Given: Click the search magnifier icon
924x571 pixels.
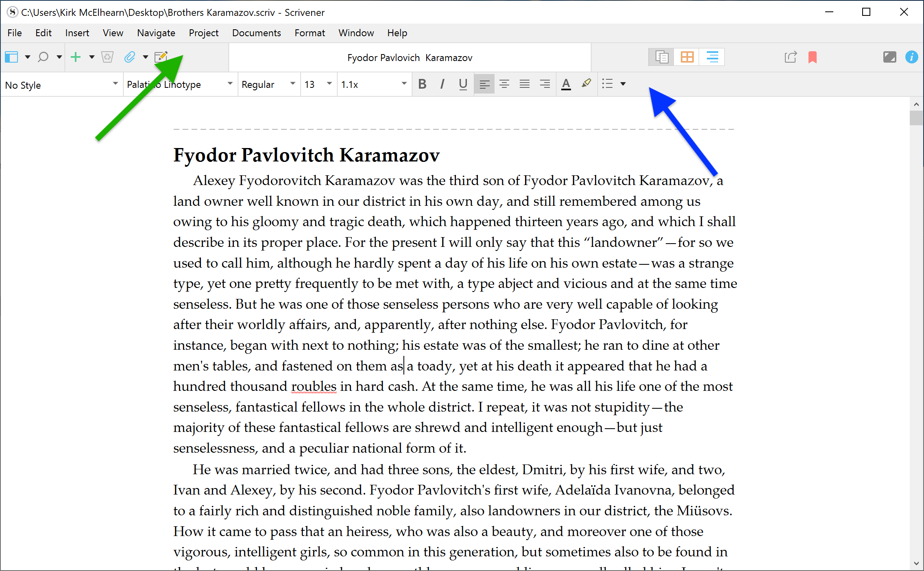Looking at the screenshot, I should [x=43, y=57].
